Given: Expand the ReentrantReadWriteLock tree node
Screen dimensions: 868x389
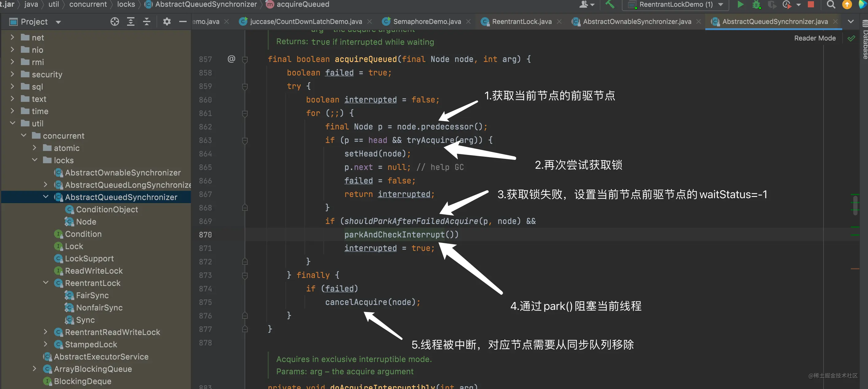Looking at the screenshot, I should pyautogui.click(x=45, y=332).
